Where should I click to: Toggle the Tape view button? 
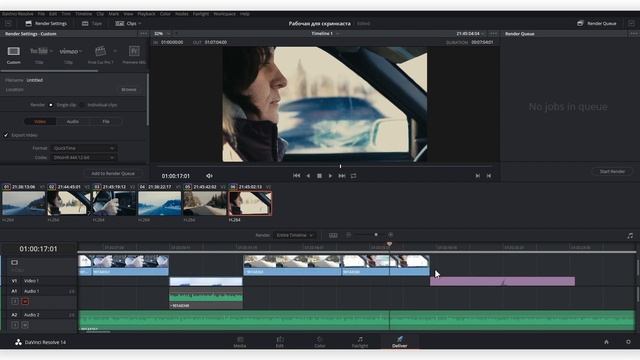pyautogui.click(x=92, y=24)
